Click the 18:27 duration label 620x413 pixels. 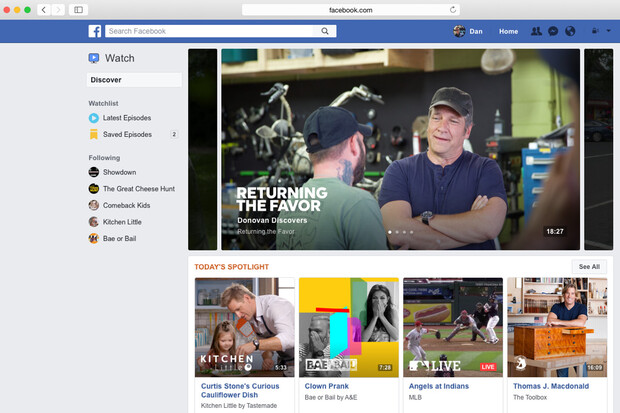[x=555, y=231]
